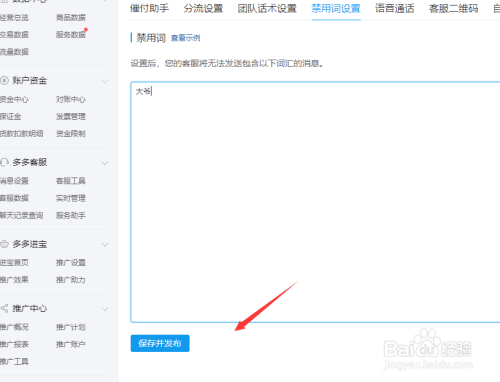This screenshot has height=382, width=500.
Task: Select the 禁用词设置 tab
Action: point(336,8)
